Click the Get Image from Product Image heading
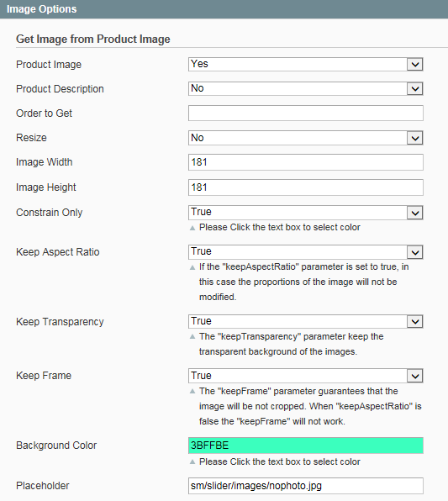This screenshot has width=448, height=501. click(x=93, y=39)
